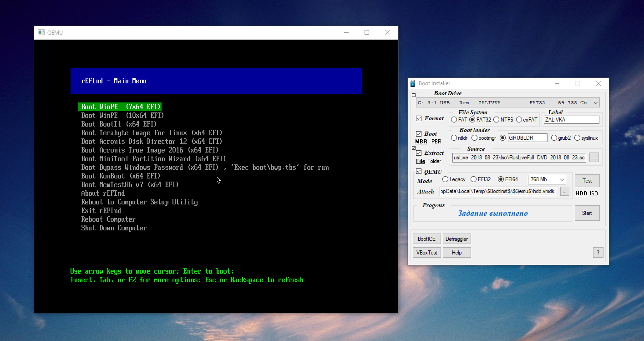Select Reboot to Computer Setup Utility
Image resolution: width=644 pixels, height=341 pixels.
139,202
